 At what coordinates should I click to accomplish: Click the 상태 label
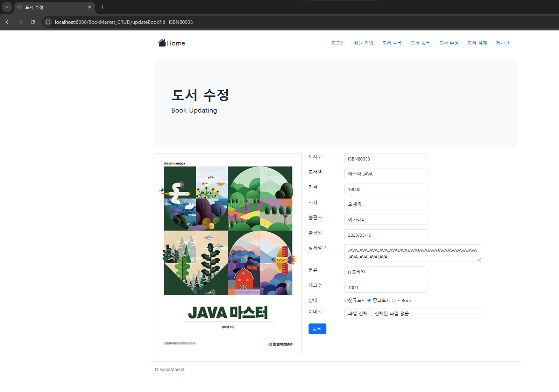click(313, 300)
